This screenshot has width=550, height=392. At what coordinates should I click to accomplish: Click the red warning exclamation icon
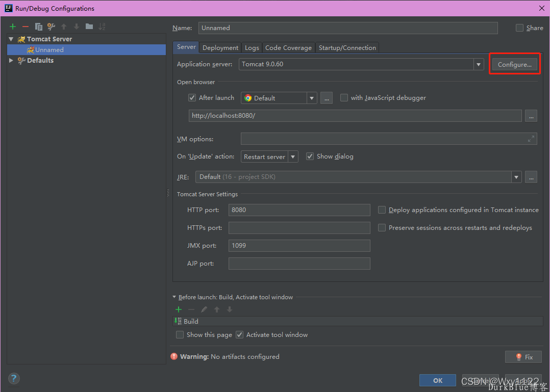pyautogui.click(x=174, y=356)
